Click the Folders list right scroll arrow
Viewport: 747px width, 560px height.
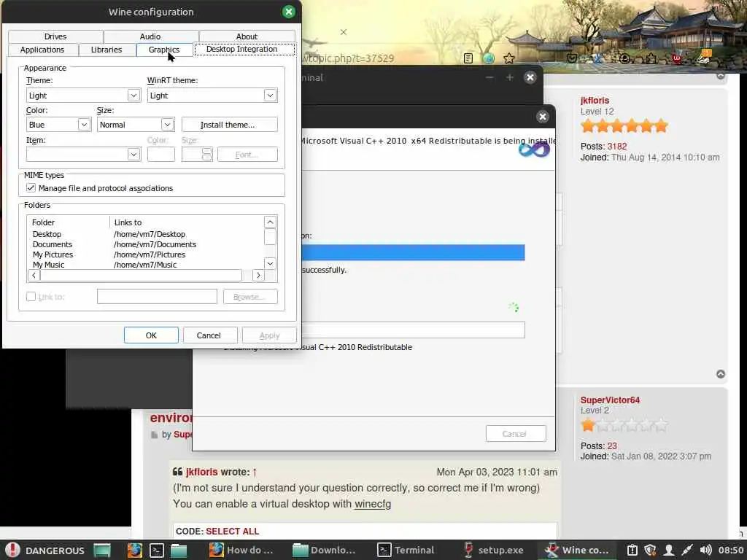click(258, 275)
